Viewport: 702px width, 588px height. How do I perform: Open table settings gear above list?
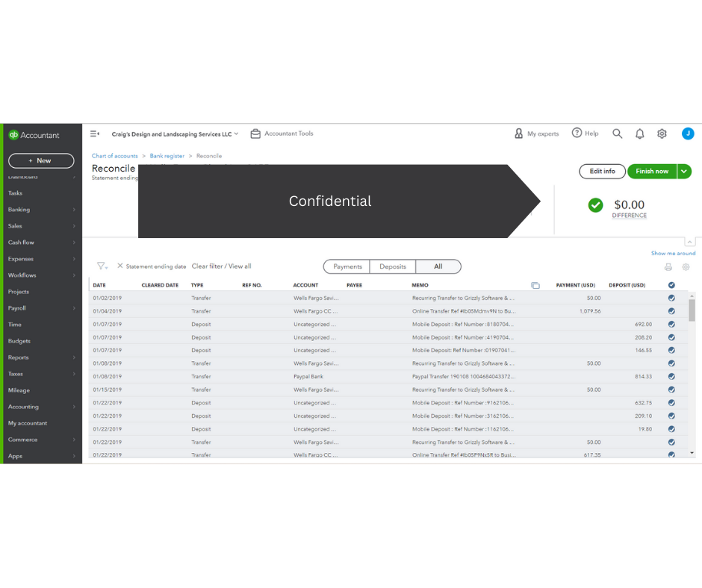686,267
